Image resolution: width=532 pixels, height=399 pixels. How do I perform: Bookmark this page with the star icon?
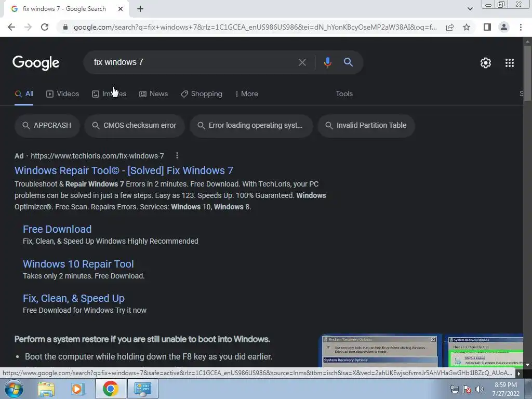pyautogui.click(x=467, y=27)
